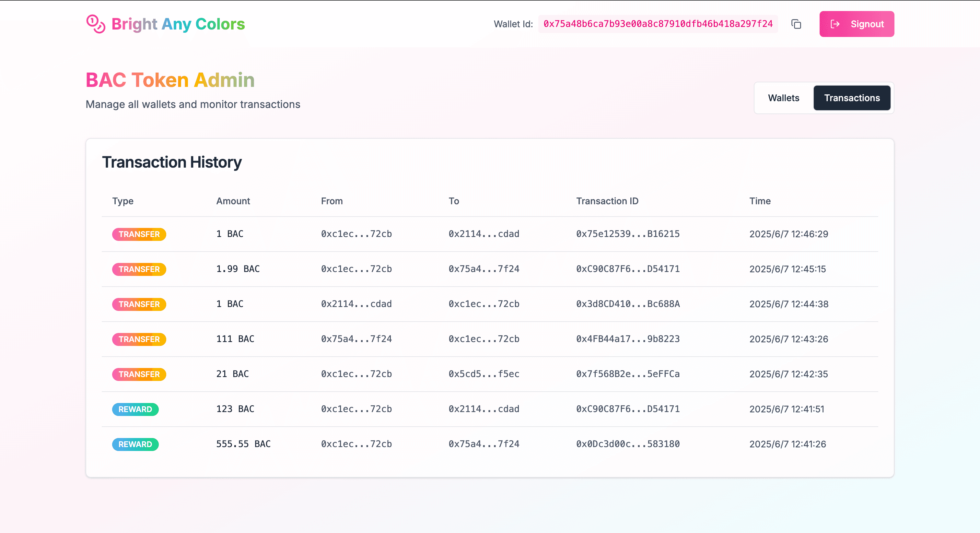Click the Bright Any Colors coin logo
This screenshot has height=533, width=980.
coord(96,24)
